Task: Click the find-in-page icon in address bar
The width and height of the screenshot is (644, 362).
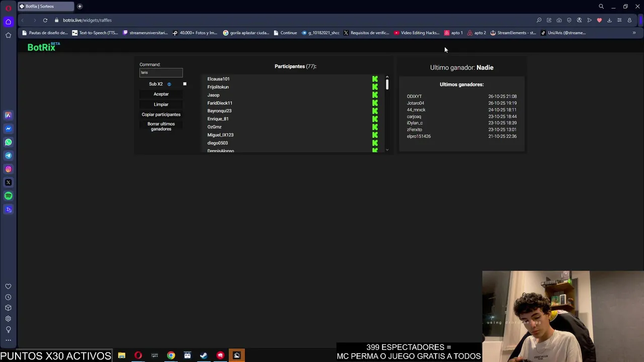Action: [539, 20]
